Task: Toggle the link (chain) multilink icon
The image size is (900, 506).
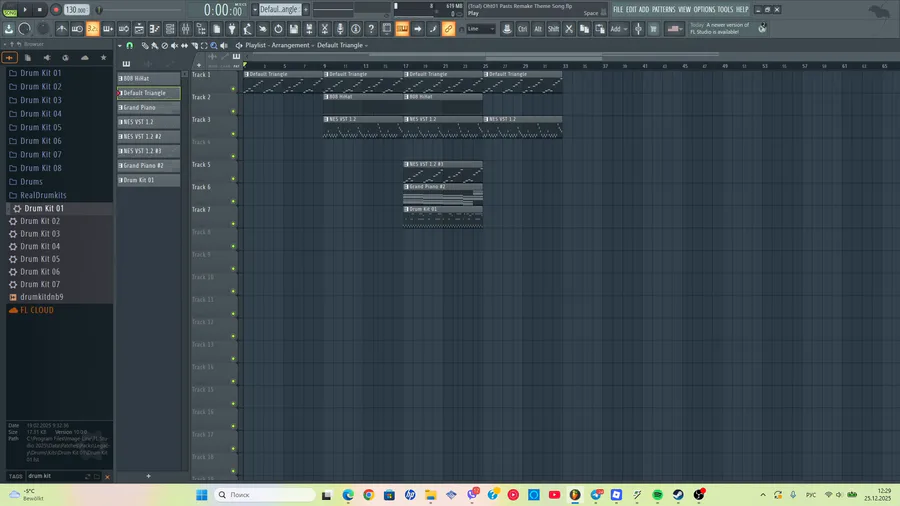Action: point(448,29)
